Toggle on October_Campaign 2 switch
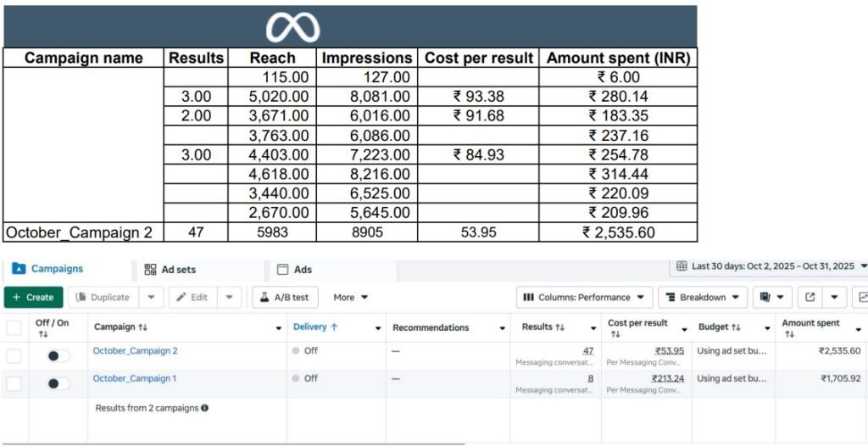 click(58, 356)
